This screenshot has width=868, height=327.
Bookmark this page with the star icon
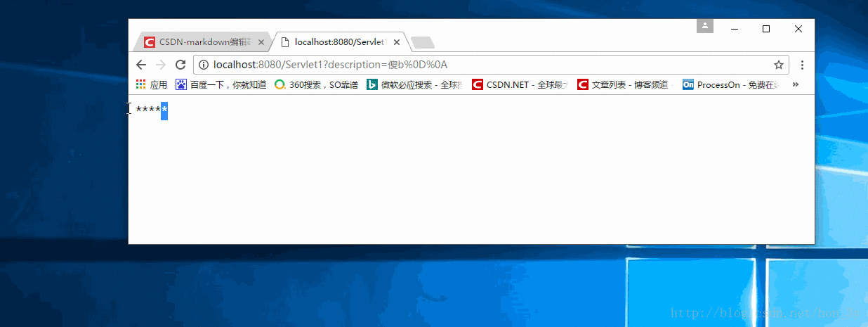coord(778,65)
